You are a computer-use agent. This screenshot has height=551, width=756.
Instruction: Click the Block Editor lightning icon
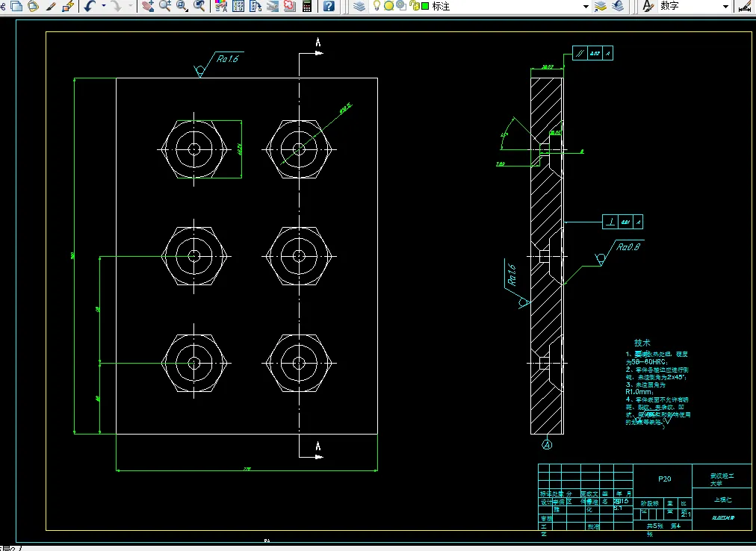coord(68,6)
